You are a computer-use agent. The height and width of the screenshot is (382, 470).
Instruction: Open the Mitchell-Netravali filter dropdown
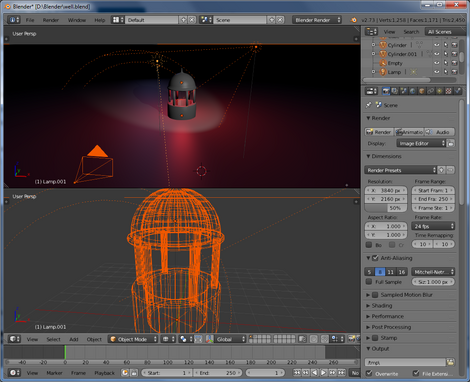[x=433, y=272]
